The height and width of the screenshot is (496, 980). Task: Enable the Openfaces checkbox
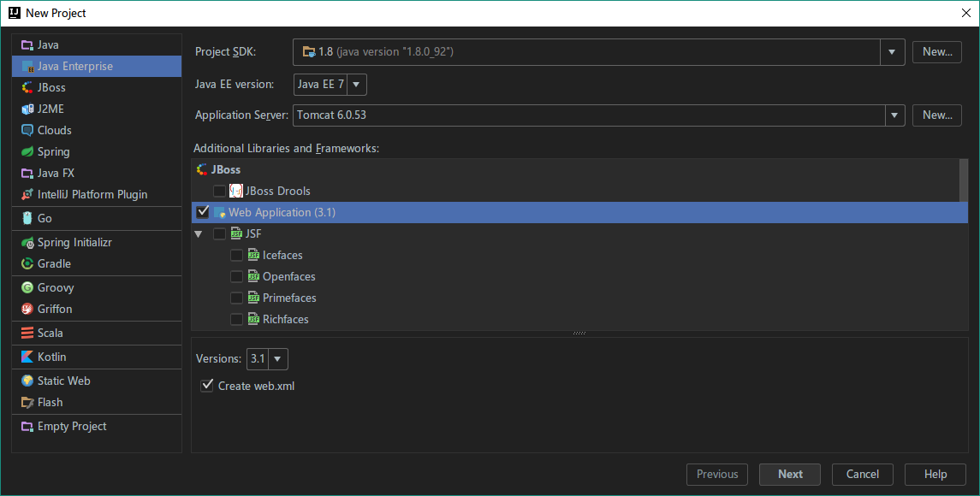236,276
